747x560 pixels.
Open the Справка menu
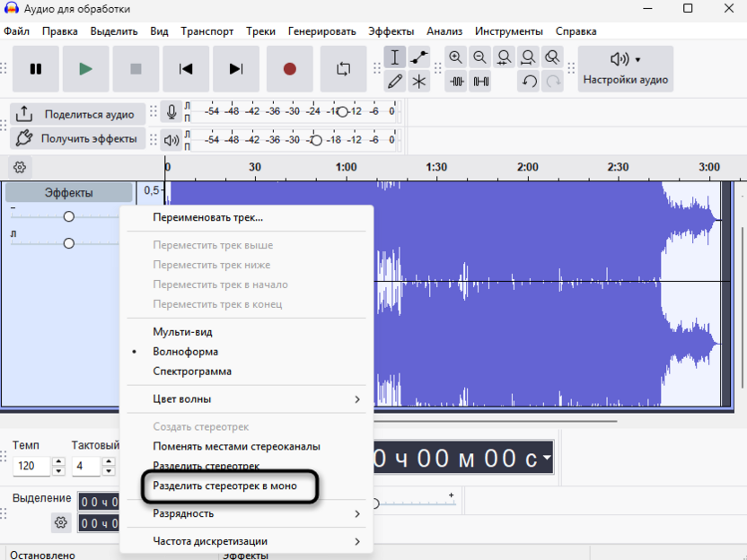(x=576, y=31)
